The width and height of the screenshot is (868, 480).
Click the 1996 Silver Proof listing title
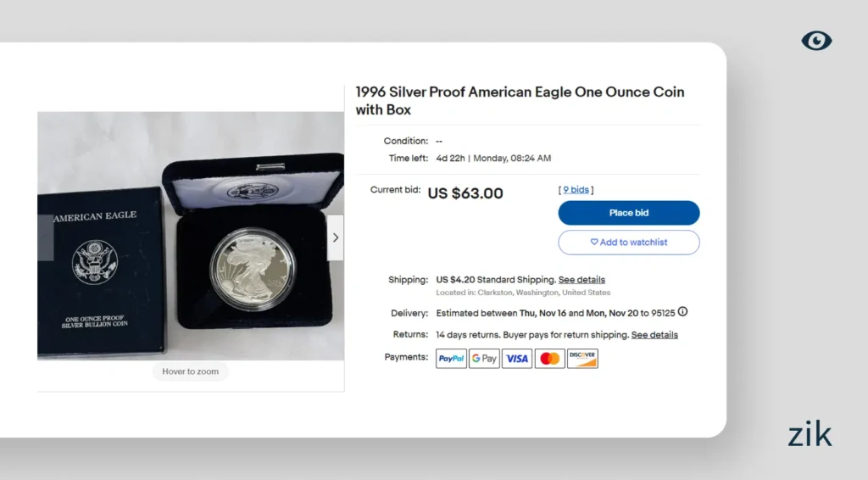point(519,100)
